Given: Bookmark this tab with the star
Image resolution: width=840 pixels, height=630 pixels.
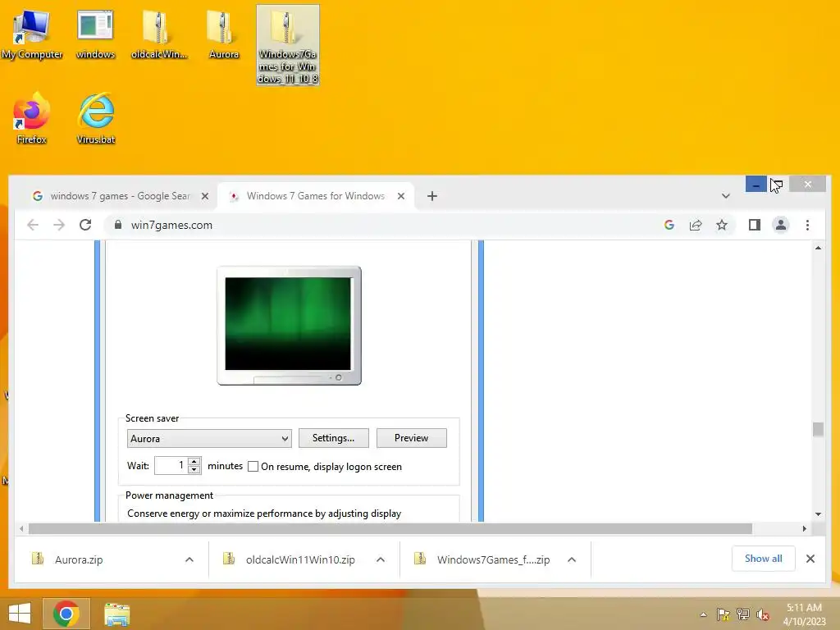Looking at the screenshot, I should [722, 225].
